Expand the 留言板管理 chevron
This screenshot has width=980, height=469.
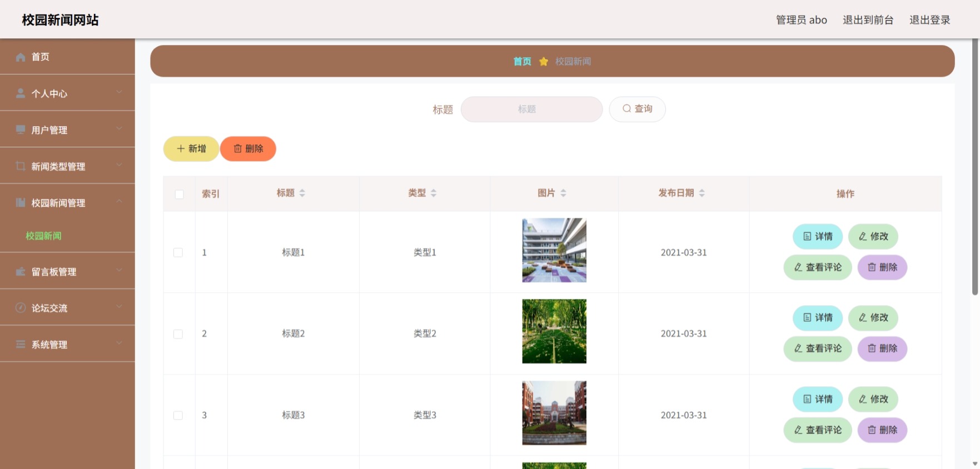click(x=119, y=270)
